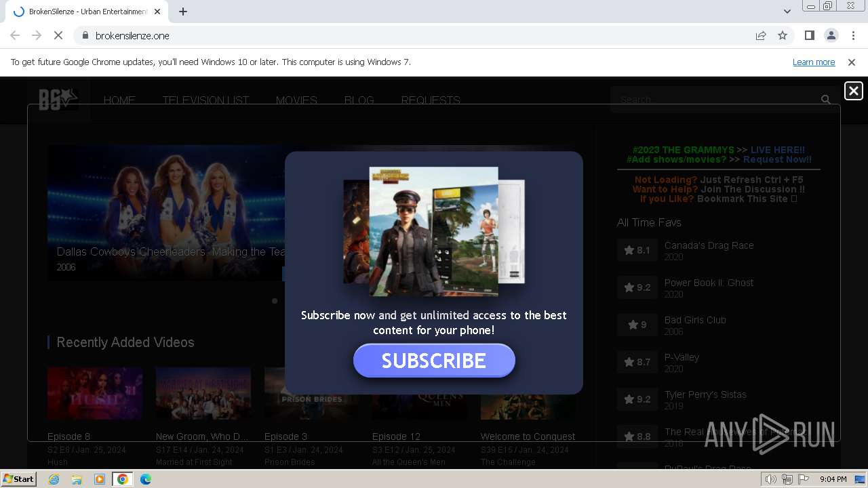Go forward in browser history
This screenshot has width=868, height=488.
(x=37, y=35)
